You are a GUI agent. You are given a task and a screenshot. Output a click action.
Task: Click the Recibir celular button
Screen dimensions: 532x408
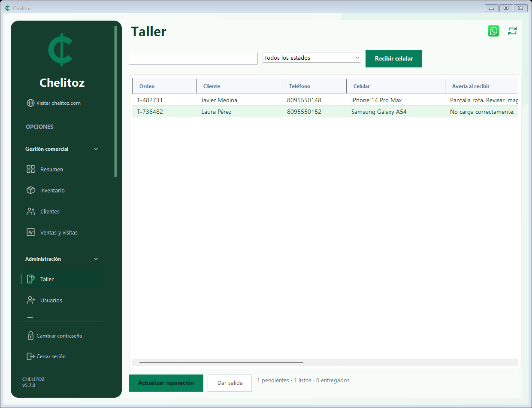(393, 59)
